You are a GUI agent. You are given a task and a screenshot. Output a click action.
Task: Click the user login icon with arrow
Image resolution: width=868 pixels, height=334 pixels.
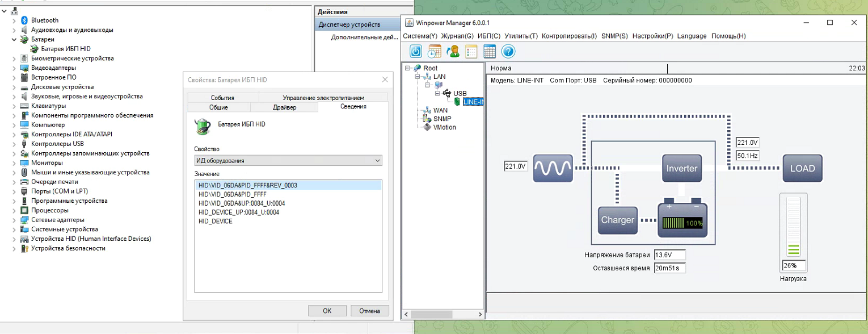pyautogui.click(x=453, y=52)
